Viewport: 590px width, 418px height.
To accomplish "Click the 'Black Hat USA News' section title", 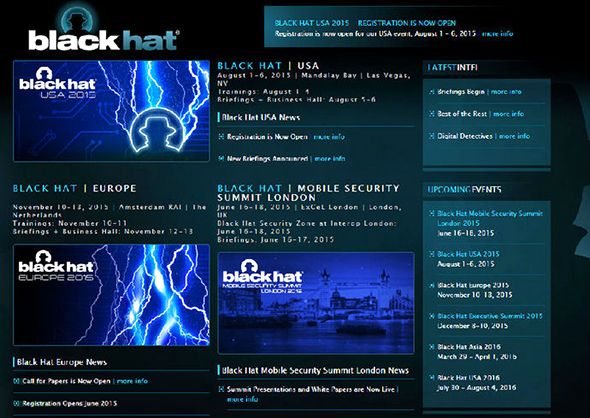I will coord(261,117).
